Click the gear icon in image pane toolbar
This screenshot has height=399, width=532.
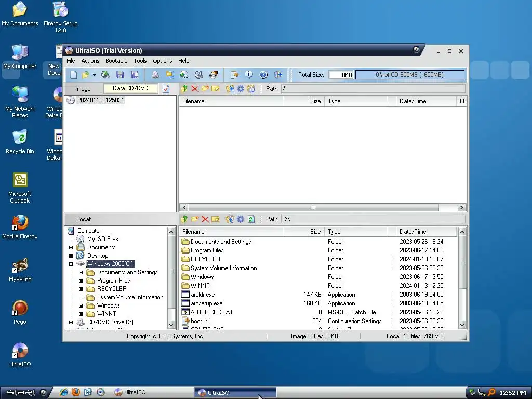click(240, 88)
